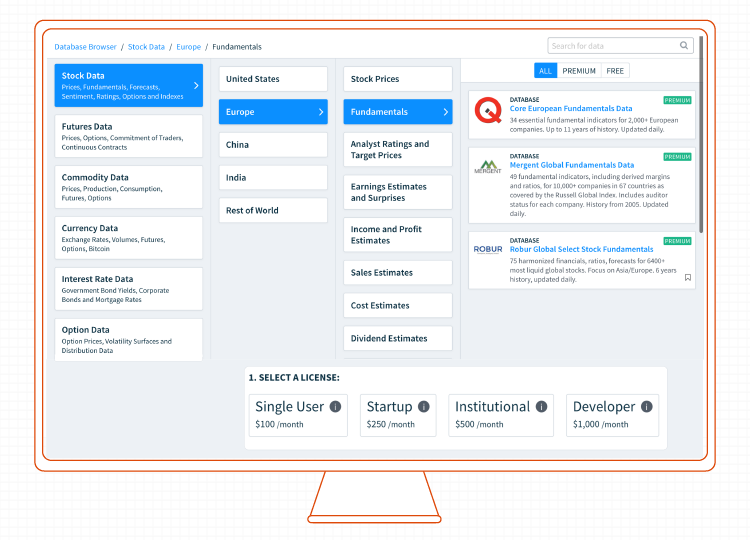
Task: Click the ROBUR logo thumbnail
Action: coord(488,249)
